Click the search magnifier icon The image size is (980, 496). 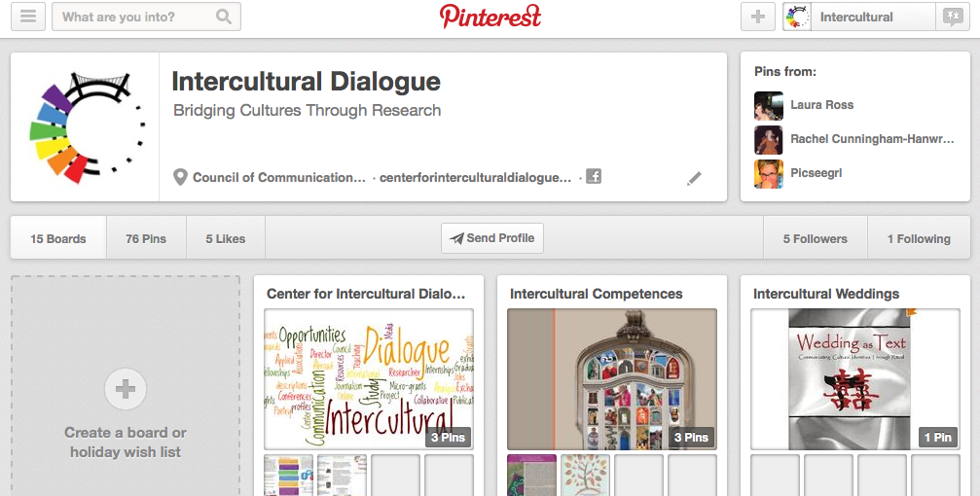coord(224,17)
